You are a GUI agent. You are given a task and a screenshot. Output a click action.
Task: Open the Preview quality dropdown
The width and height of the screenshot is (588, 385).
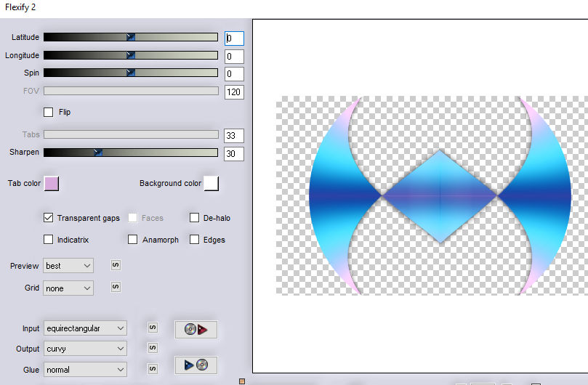[x=68, y=266]
